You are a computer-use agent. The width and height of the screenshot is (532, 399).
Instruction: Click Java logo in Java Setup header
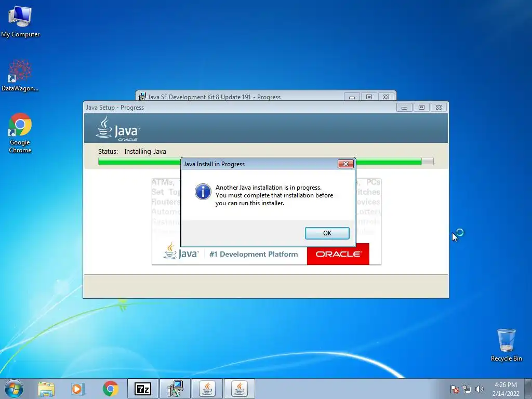click(x=118, y=129)
